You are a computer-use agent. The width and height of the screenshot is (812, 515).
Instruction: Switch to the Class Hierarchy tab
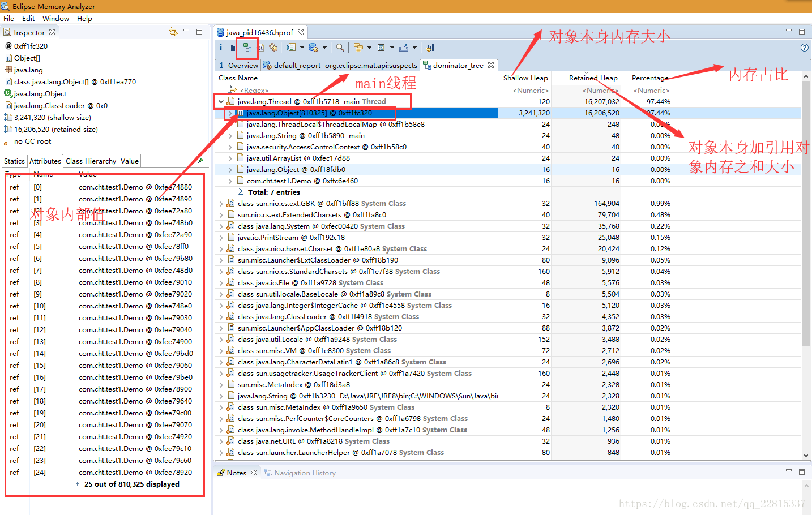point(91,161)
